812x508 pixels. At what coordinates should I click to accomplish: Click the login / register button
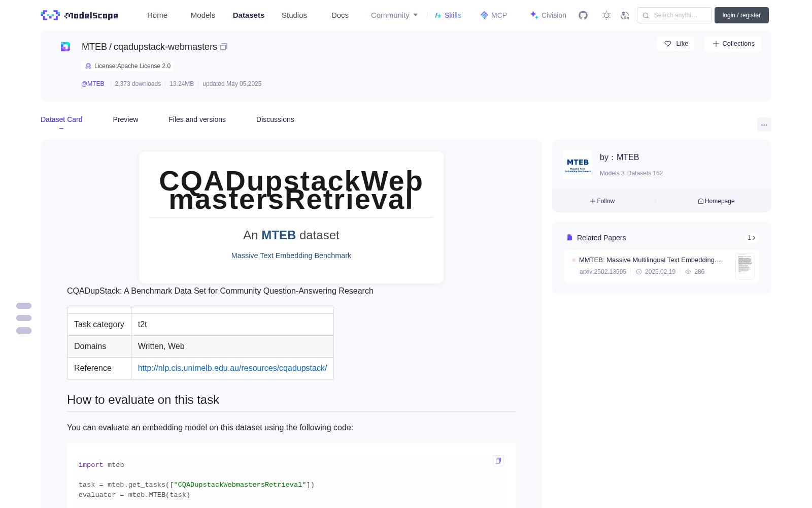[x=741, y=15]
